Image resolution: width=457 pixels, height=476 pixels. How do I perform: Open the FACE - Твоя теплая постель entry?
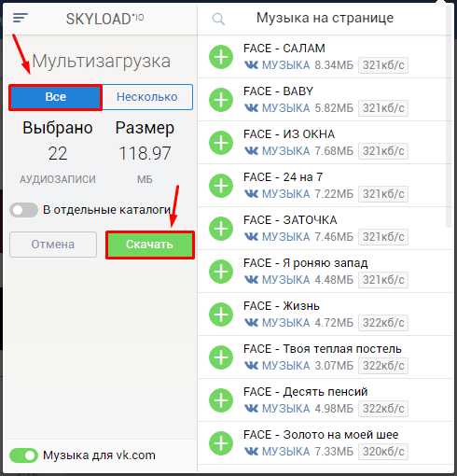click(x=325, y=357)
